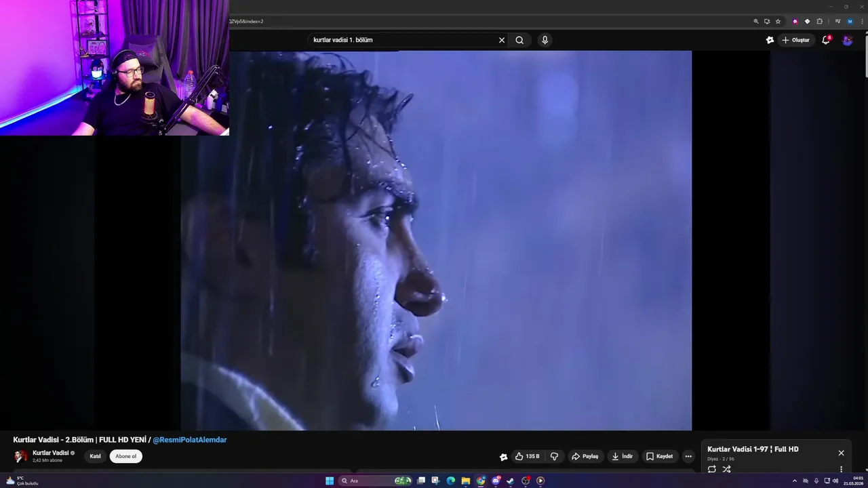
Task: Open the three-dot more actions menu under video
Action: (688, 456)
